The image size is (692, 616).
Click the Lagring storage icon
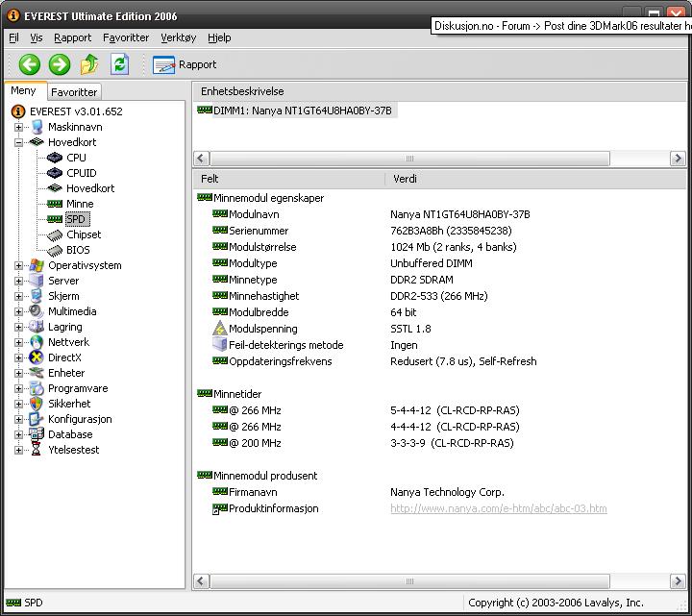pos(37,327)
